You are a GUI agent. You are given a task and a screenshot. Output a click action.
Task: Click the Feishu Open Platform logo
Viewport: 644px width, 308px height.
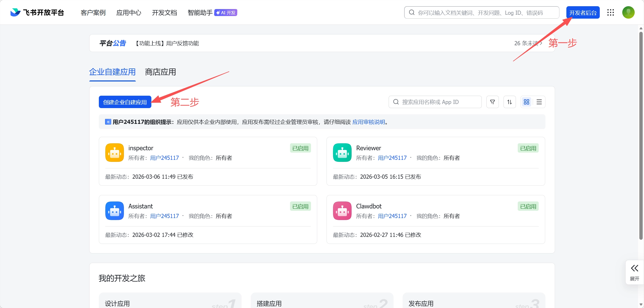pyautogui.click(x=37, y=12)
